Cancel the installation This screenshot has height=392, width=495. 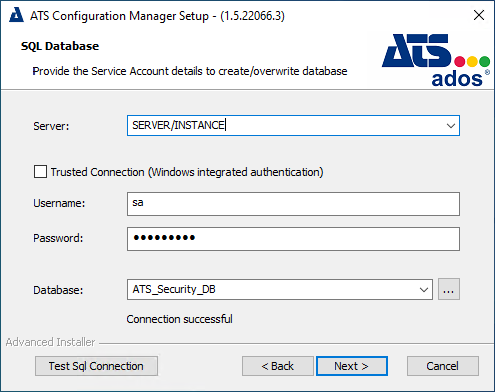443,366
